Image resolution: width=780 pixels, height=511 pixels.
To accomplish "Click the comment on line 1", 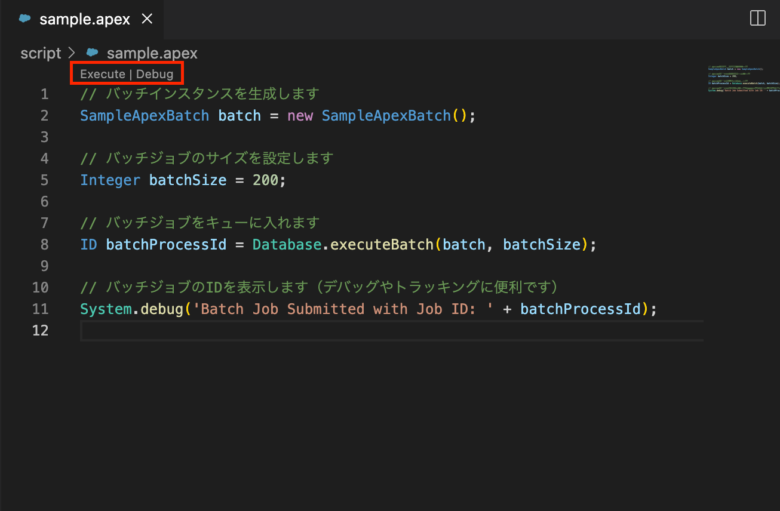I will coord(199,94).
